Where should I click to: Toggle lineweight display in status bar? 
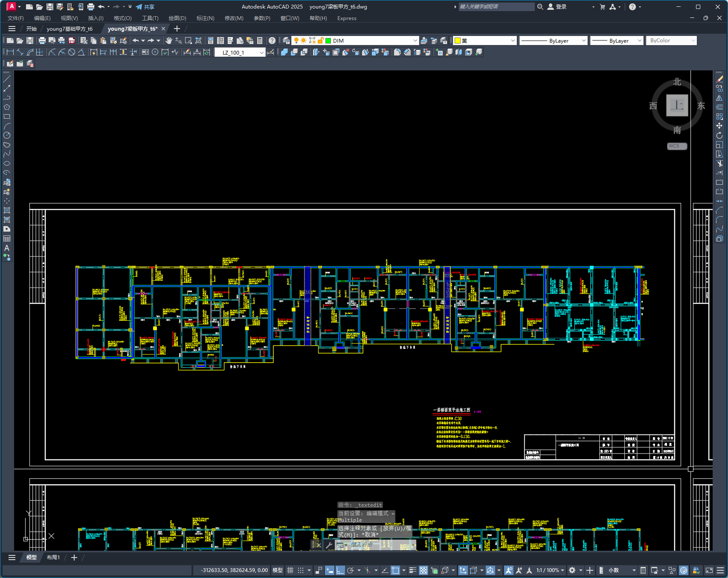(x=412, y=570)
